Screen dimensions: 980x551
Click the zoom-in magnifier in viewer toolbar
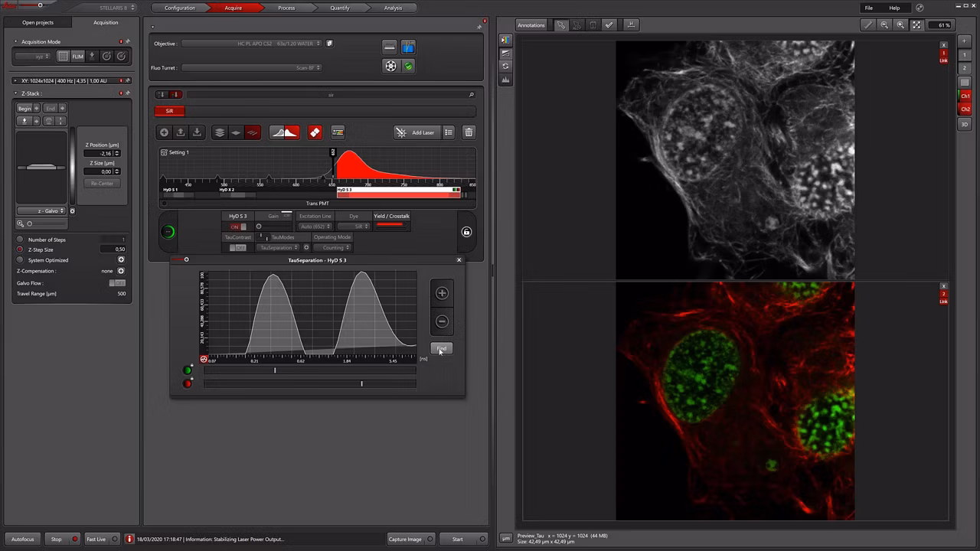[900, 25]
